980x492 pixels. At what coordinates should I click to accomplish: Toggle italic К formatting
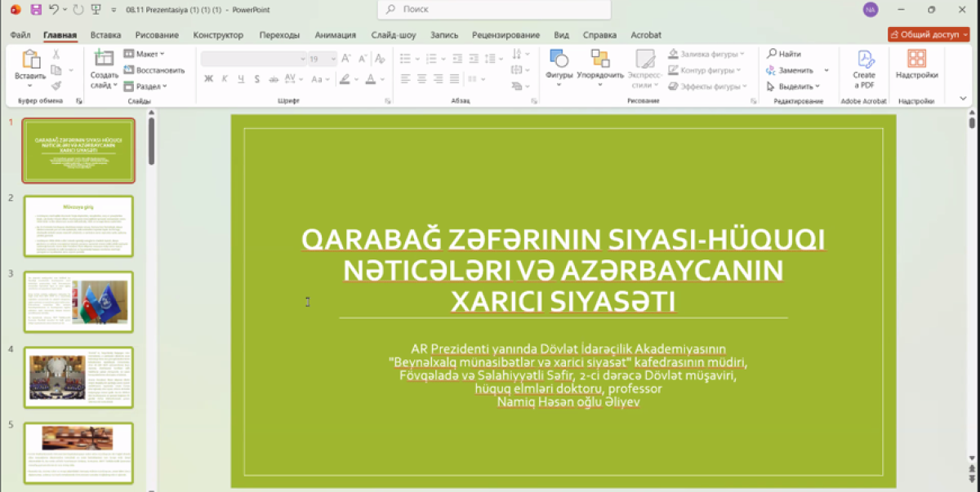tap(225, 79)
